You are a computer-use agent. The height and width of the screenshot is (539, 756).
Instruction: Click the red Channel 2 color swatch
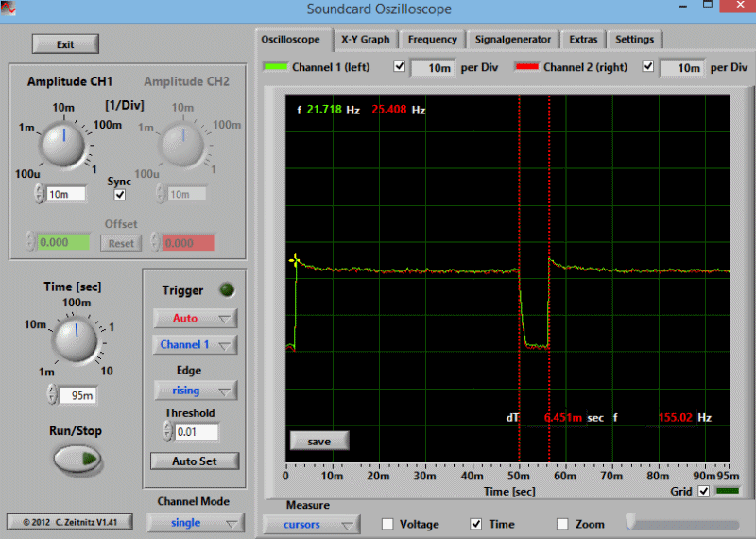527,67
